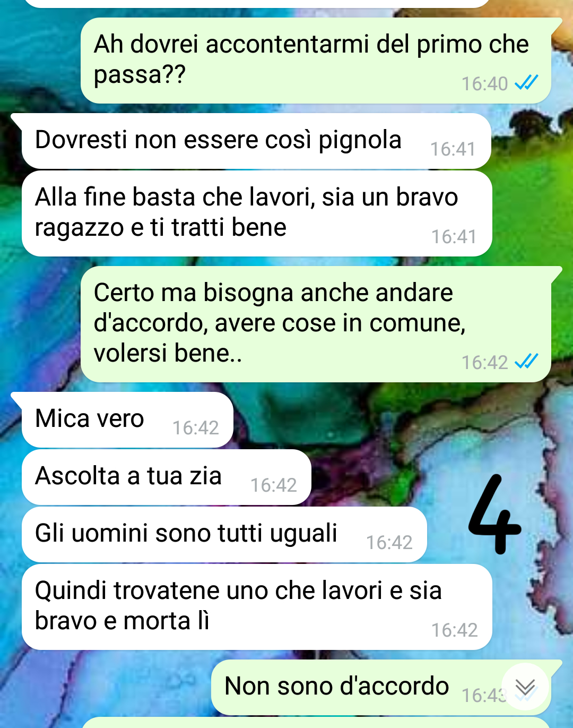Image resolution: width=573 pixels, height=728 pixels.
Task: Tap message 'Certo ma bisogna anche andare d'accordo'
Action: click(316, 324)
